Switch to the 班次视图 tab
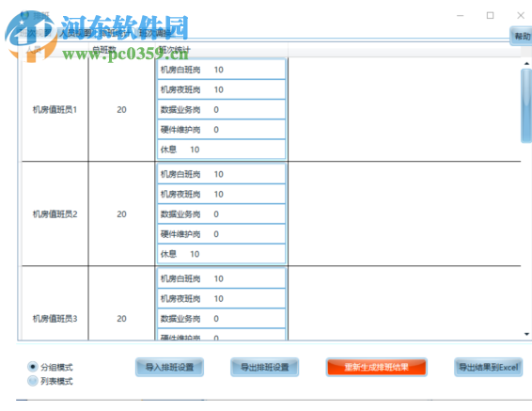The image size is (532, 411). tap(36, 33)
